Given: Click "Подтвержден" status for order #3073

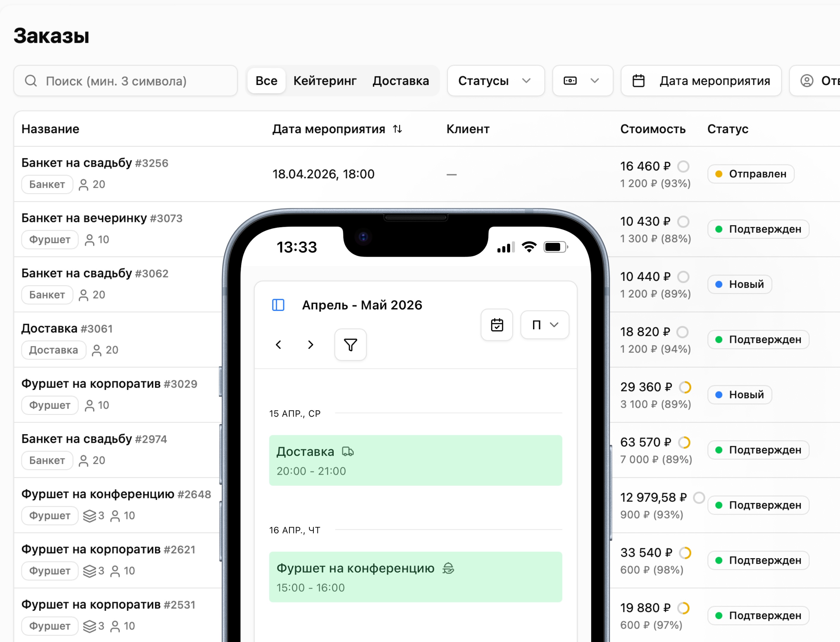Looking at the screenshot, I should tap(758, 229).
